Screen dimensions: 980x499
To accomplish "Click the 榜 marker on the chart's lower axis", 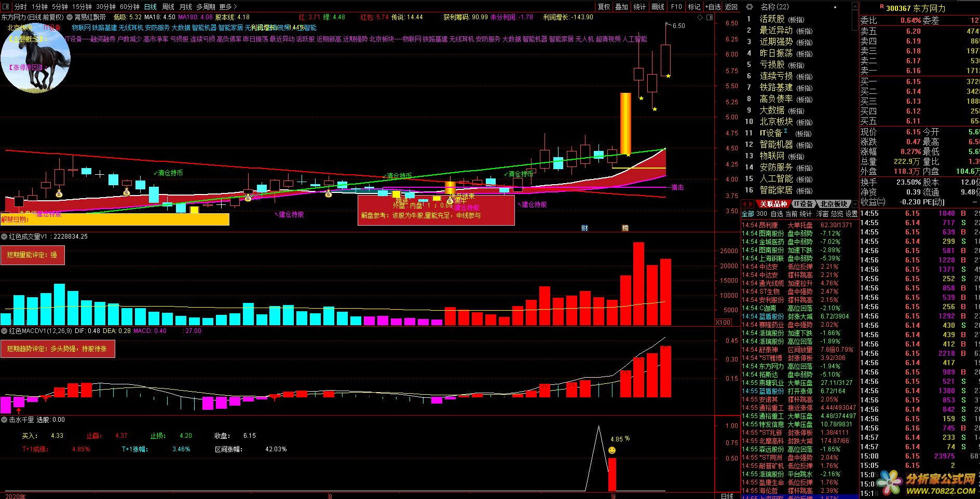I will (625, 228).
